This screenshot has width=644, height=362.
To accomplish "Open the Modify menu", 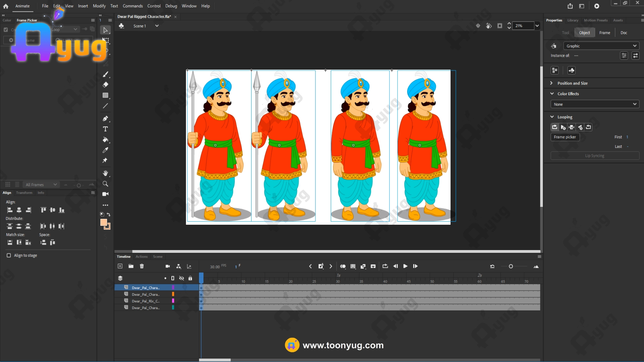I will [x=99, y=6].
